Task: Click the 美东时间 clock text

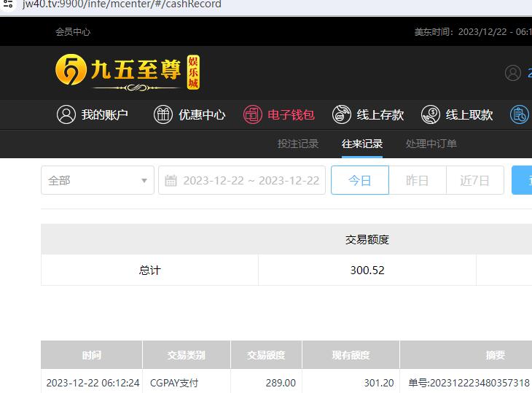Action: click(x=473, y=32)
